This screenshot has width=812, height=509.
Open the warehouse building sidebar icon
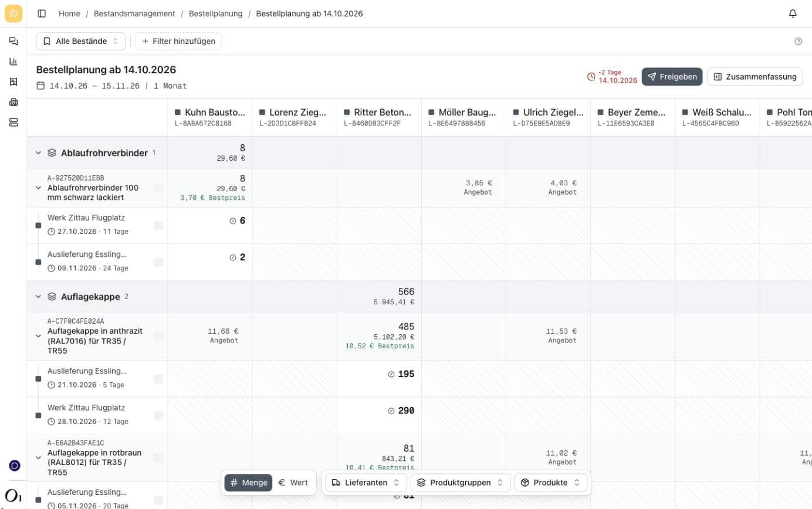13,102
